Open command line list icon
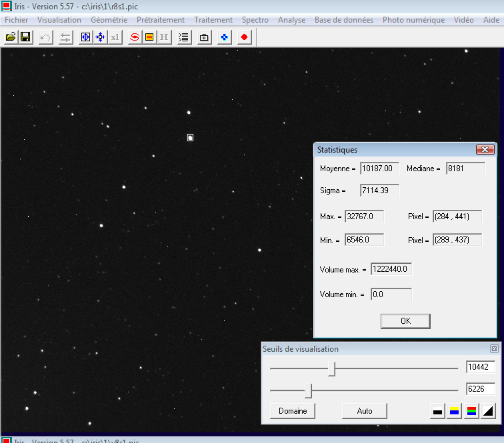 (x=184, y=37)
